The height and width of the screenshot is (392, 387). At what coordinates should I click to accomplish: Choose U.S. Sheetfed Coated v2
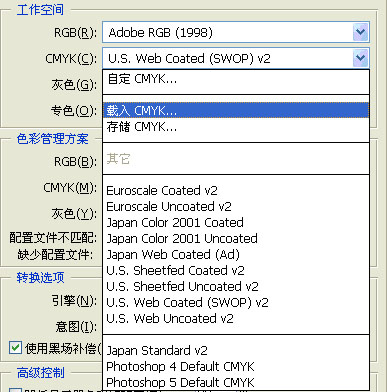(x=236, y=270)
